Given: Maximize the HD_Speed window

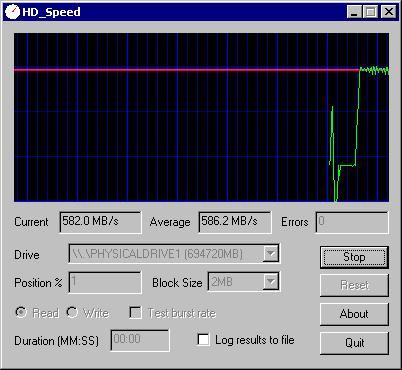Looking at the screenshot, I should point(370,12).
